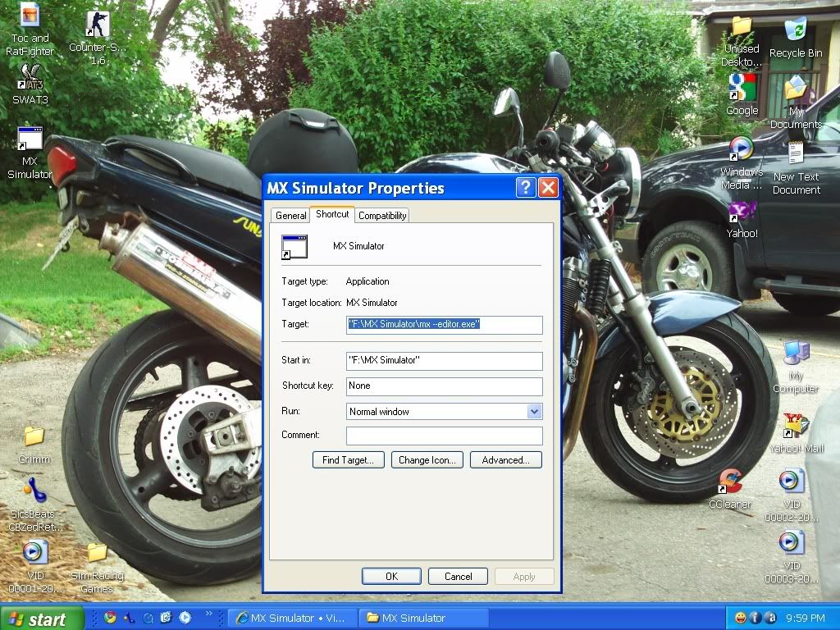
Task: Select the My Computer desktop icon
Action: pos(795,354)
